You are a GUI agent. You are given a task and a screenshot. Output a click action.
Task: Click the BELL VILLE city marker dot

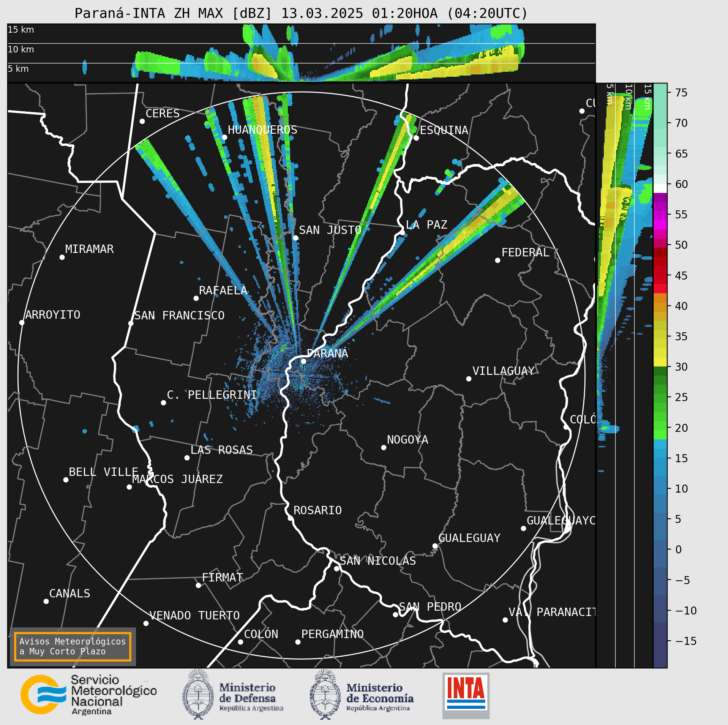coord(66,480)
